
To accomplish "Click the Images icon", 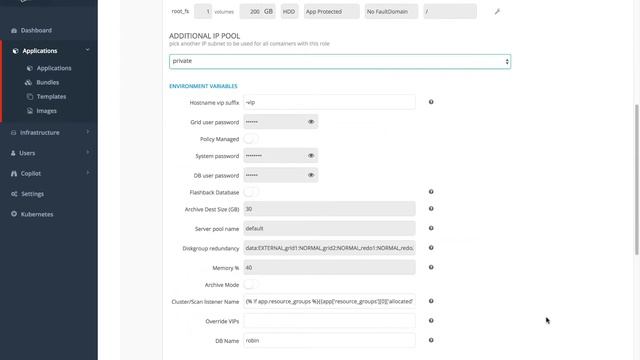I will pos(30,111).
